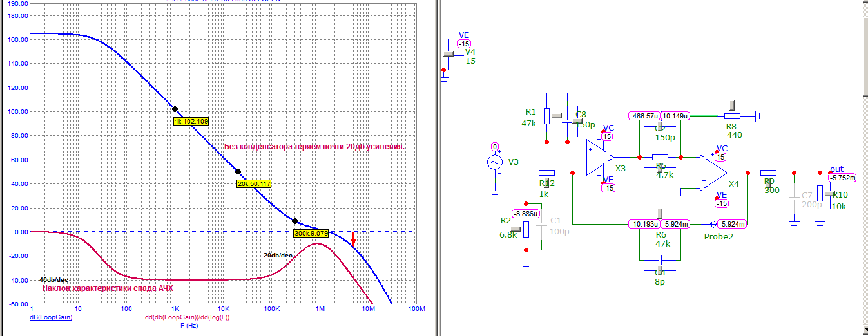Click the 'Наклон характеристики спада АЧХ' annotation
This screenshot has width=868, height=336.
click(x=108, y=288)
